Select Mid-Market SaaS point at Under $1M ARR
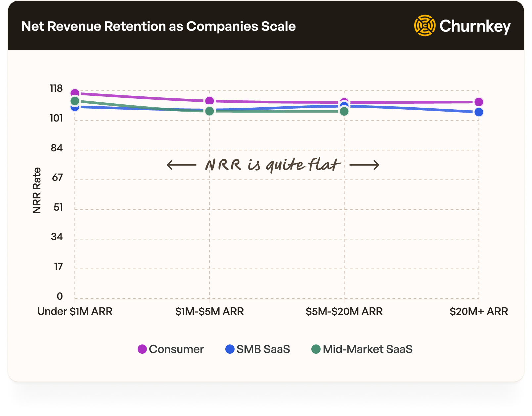The image size is (532, 416). (75, 101)
